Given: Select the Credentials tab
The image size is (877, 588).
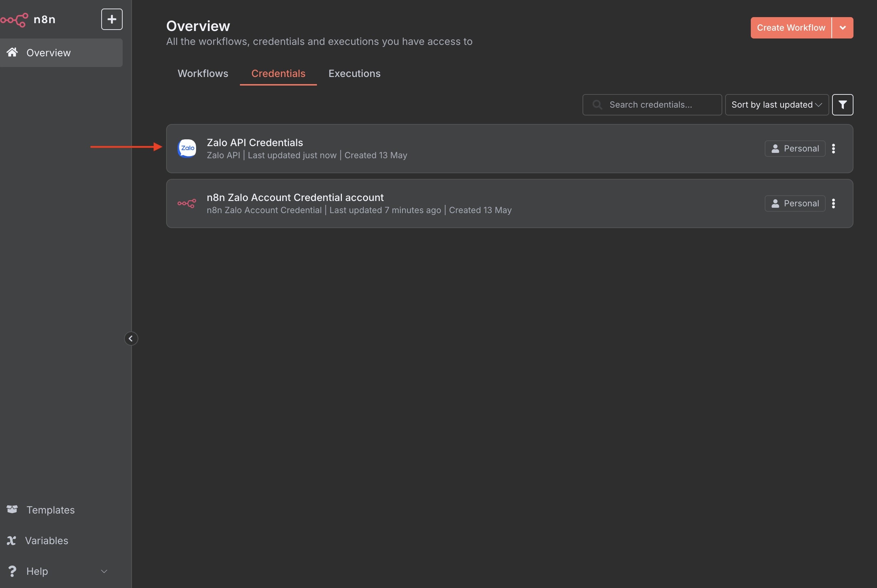Looking at the screenshot, I should 278,73.
